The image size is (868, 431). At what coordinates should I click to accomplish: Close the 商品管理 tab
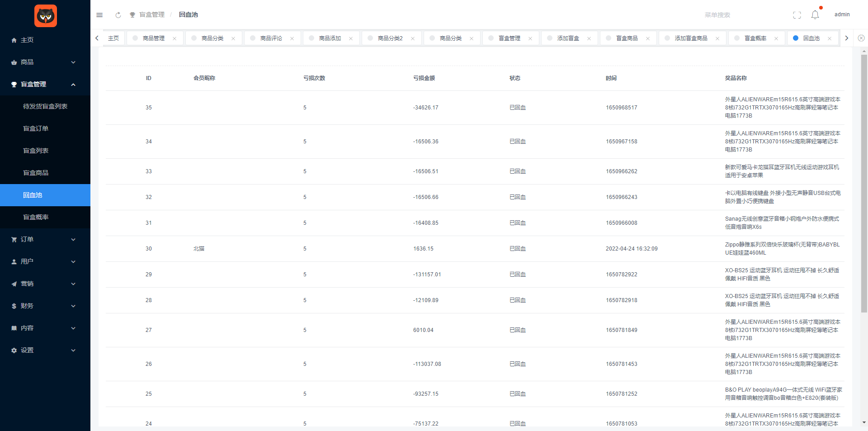click(175, 38)
